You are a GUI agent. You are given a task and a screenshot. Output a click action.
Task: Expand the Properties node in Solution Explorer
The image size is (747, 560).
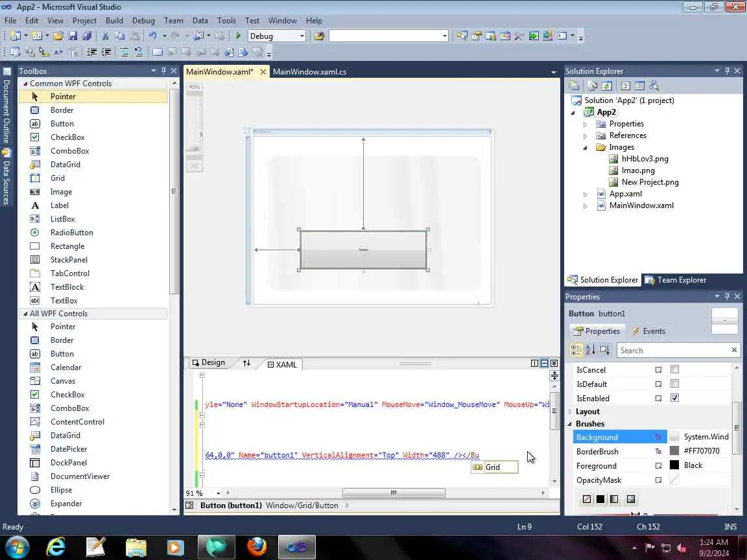(586, 124)
